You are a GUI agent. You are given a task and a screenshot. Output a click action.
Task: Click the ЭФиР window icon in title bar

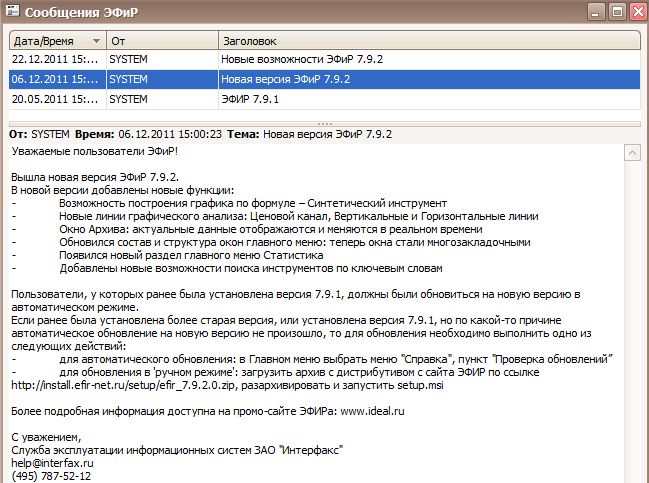[13, 12]
